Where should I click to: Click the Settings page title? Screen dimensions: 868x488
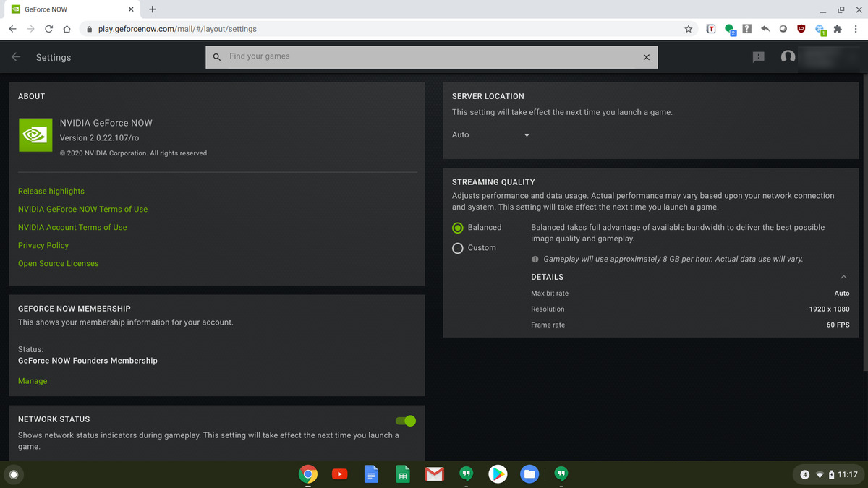click(54, 57)
